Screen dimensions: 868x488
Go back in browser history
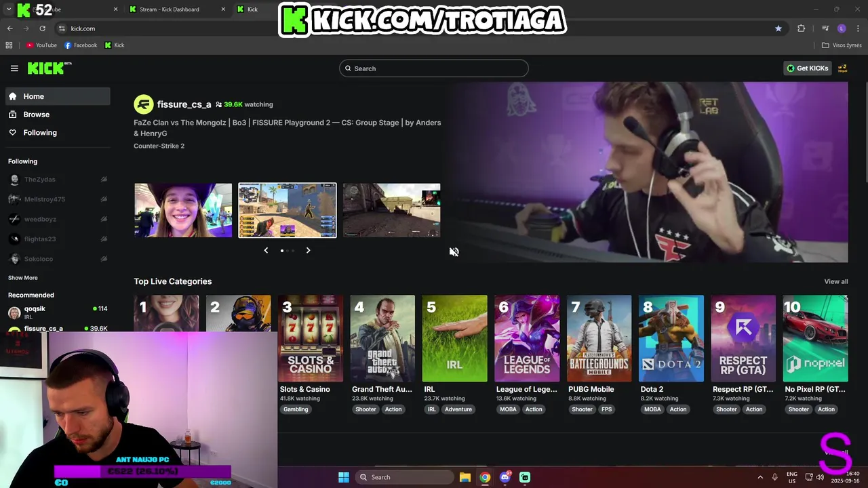click(9, 28)
